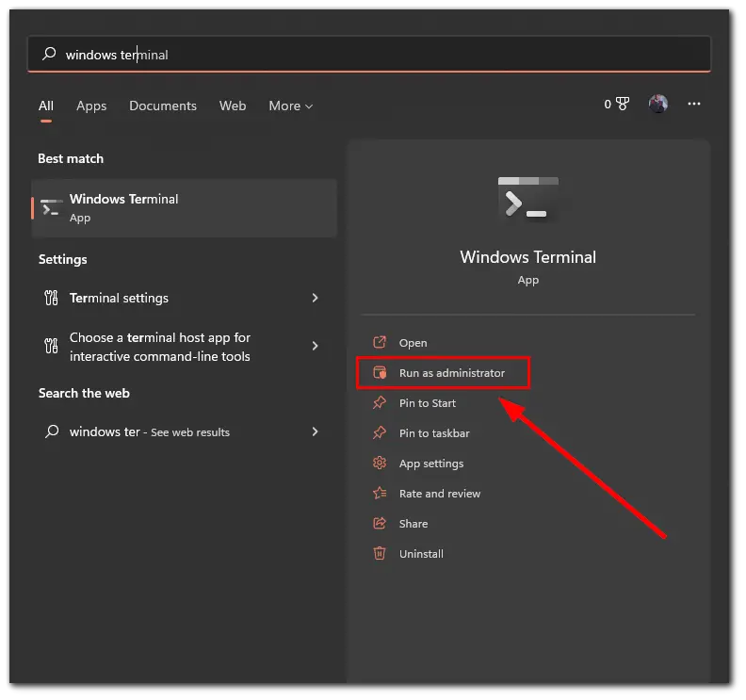
Task: Open the three-dot options menu
Action: tap(693, 104)
